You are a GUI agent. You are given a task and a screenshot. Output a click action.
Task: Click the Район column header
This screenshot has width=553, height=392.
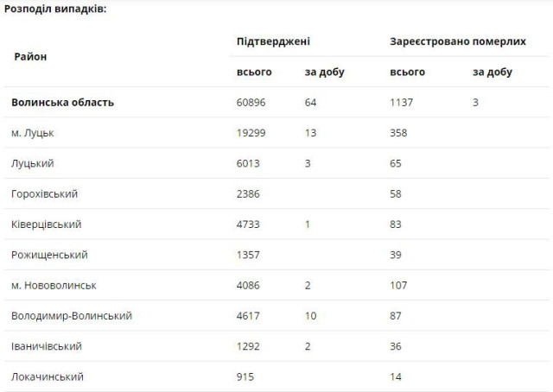click(x=30, y=56)
